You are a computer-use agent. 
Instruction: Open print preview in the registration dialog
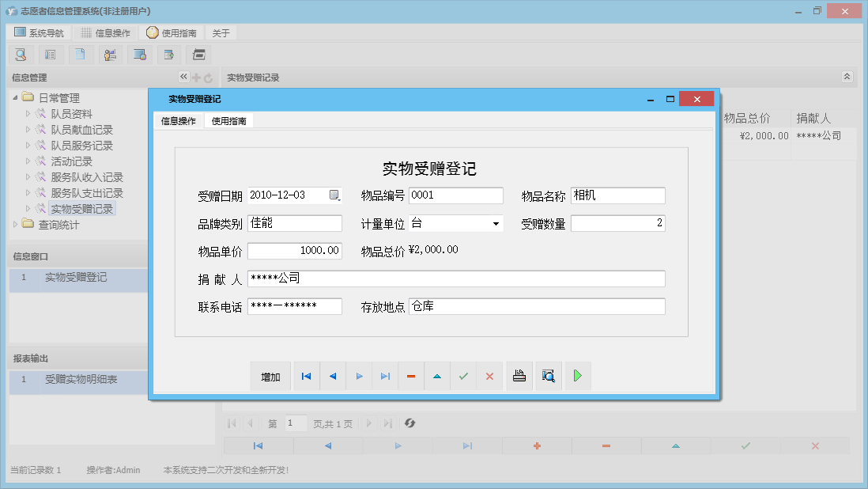[549, 376]
